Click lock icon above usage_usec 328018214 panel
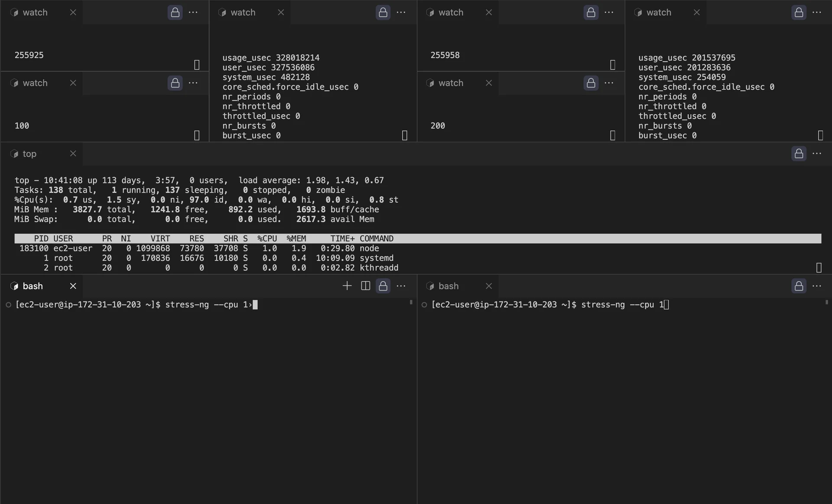Viewport: 832px width, 504px height. pos(383,13)
